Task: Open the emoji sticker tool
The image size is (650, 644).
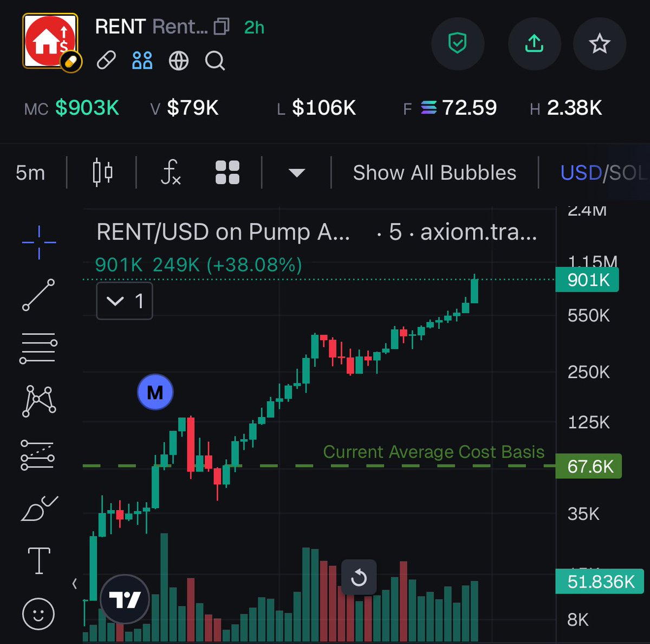Action: coord(38,614)
